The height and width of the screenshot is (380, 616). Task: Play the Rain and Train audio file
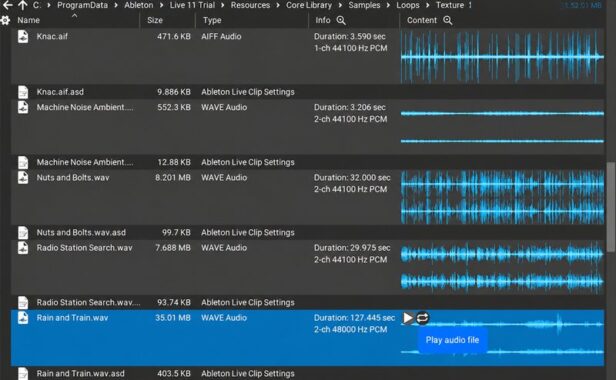coord(408,318)
